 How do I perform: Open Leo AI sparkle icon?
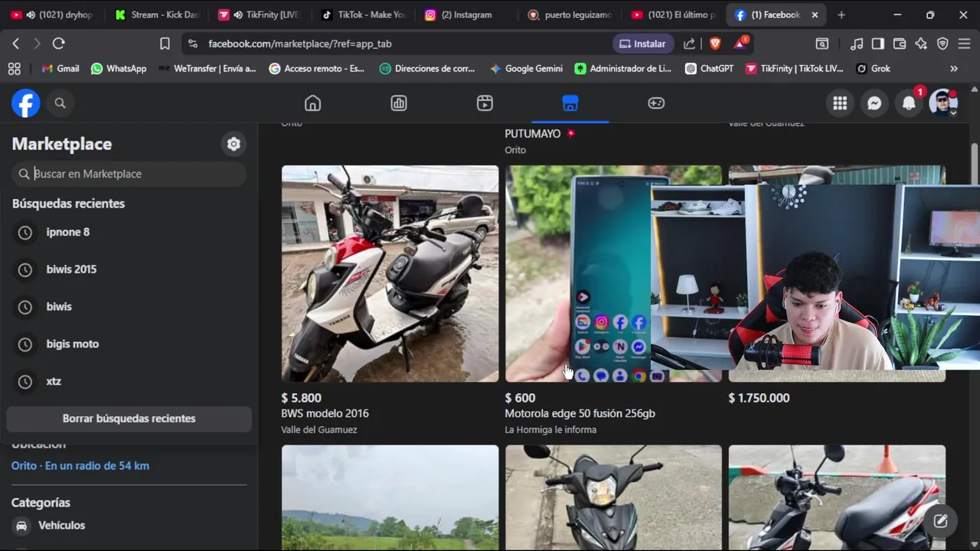click(x=921, y=44)
